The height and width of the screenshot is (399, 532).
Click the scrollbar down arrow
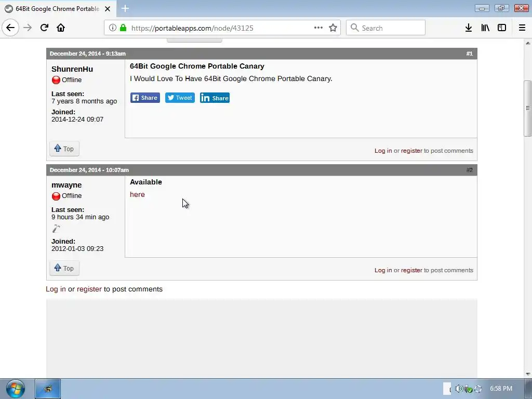pyautogui.click(x=528, y=374)
